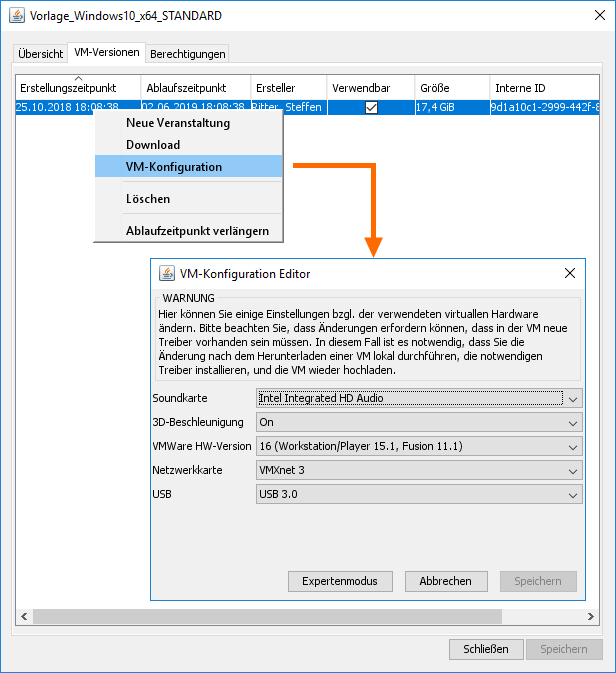Select Download in the context menu
This screenshot has height=673, width=616.
click(x=153, y=145)
